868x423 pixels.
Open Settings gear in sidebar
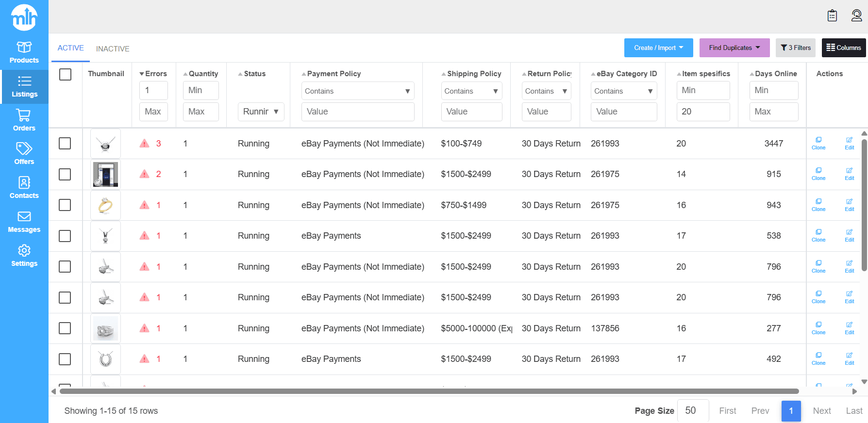tap(24, 256)
